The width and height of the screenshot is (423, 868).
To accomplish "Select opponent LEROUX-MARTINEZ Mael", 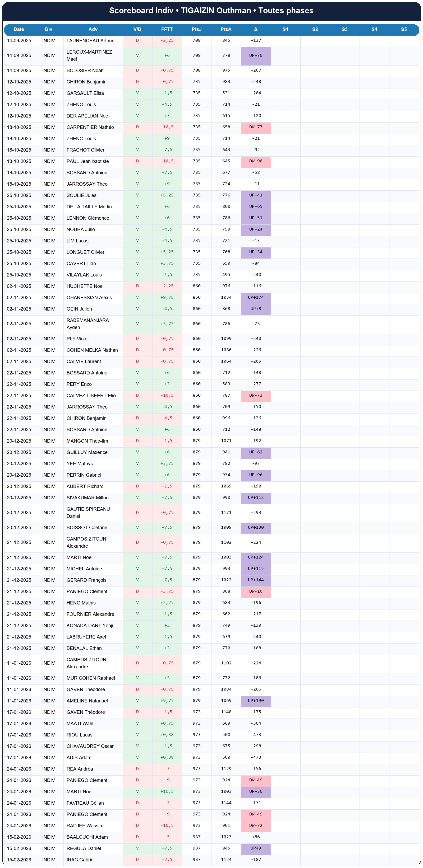I will pyautogui.click(x=89, y=56).
